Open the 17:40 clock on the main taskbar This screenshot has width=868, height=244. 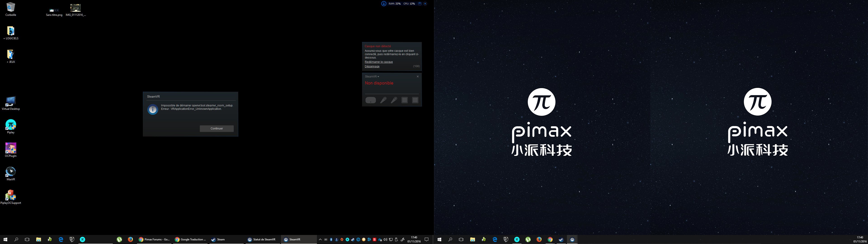[x=414, y=240]
